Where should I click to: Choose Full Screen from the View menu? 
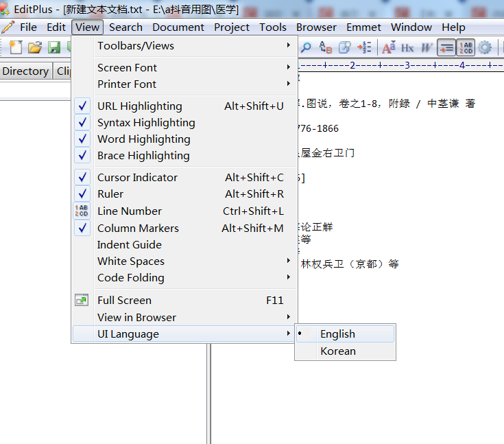point(124,301)
